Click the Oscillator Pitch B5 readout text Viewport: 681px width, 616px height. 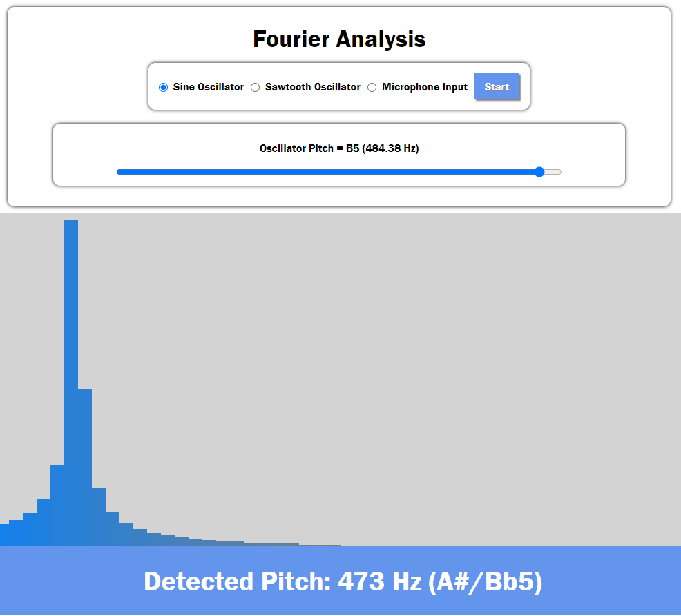tap(339, 148)
